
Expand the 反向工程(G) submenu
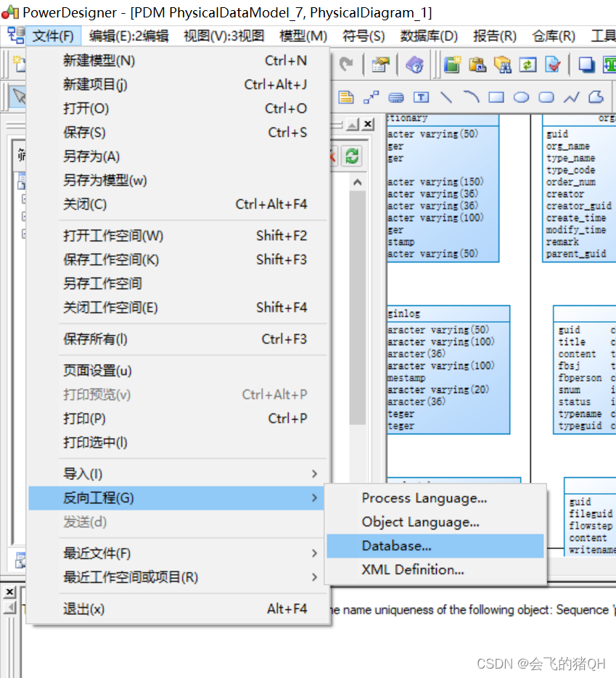click(176, 498)
